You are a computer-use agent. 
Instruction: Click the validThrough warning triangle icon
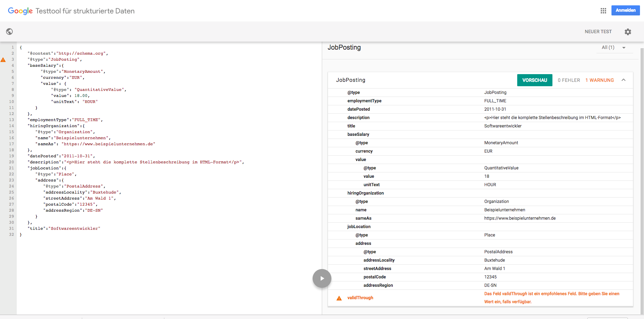coord(339,298)
